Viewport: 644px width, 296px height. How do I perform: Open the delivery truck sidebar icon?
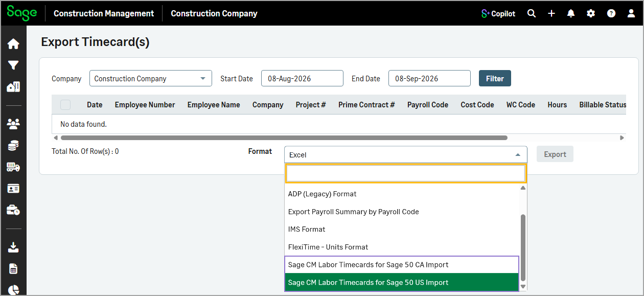pyautogui.click(x=13, y=167)
